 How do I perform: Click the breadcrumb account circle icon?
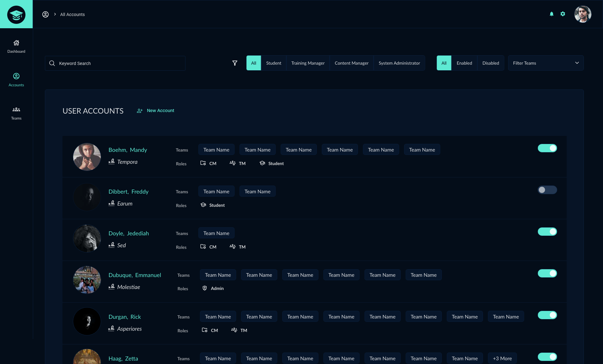click(46, 14)
